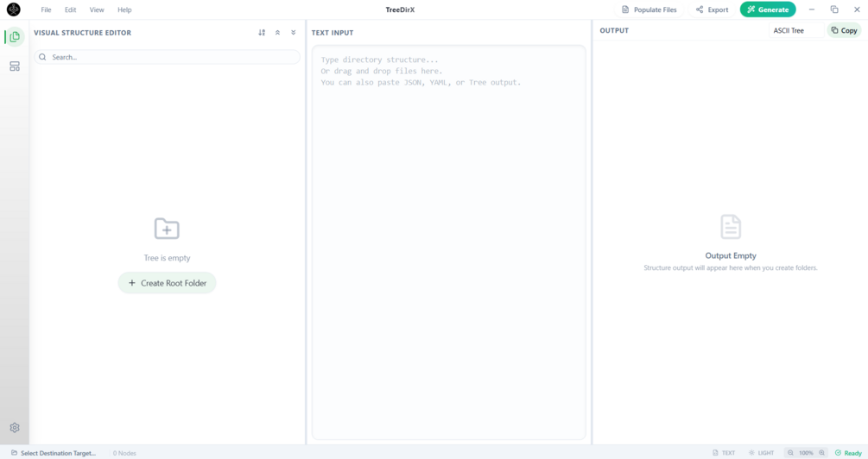Click the Output Empty heading
Screen dimensions: 868x459
point(731,255)
